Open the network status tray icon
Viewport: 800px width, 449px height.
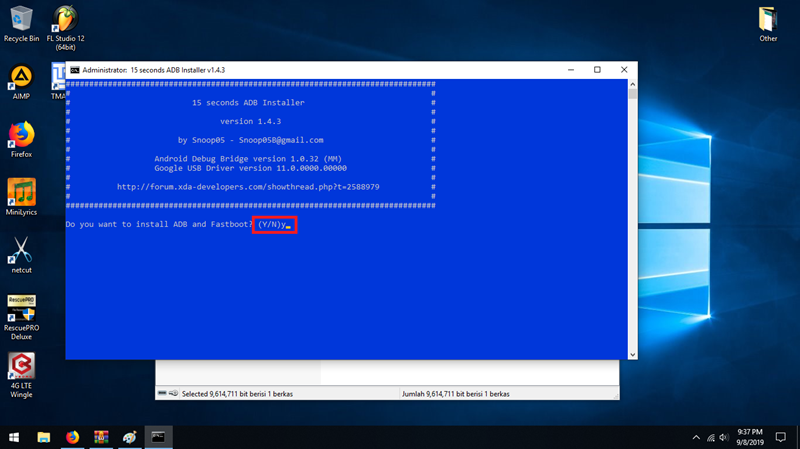point(711,437)
